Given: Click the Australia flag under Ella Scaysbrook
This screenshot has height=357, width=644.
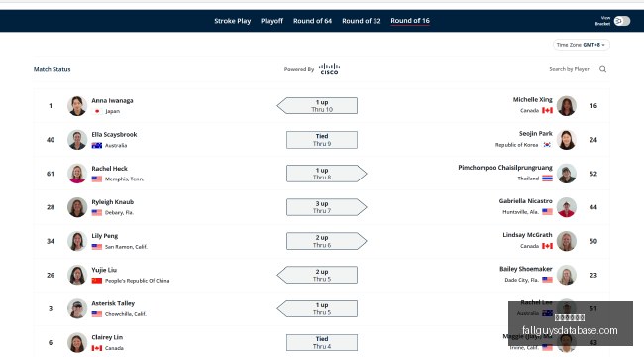Looking at the screenshot, I should [x=97, y=145].
